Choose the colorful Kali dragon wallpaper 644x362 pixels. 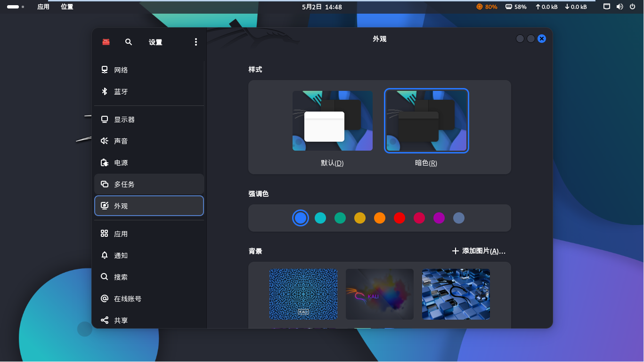(x=380, y=294)
